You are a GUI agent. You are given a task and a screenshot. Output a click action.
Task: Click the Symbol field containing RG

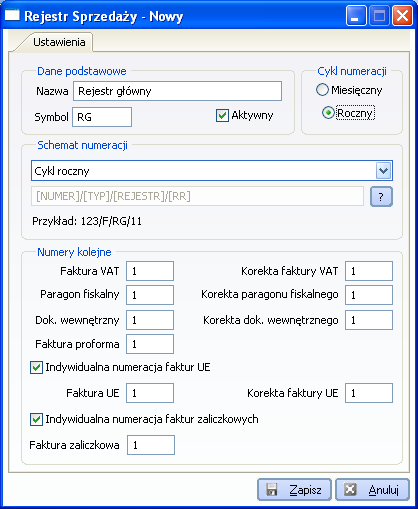[102, 117]
